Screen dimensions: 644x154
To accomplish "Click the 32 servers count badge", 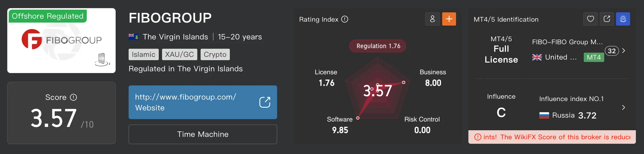I will [x=612, y=51].
